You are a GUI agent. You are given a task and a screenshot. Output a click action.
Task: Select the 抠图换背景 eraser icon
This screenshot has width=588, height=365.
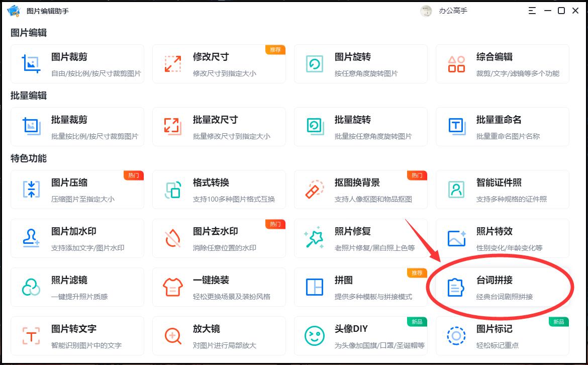pos(315,190)
